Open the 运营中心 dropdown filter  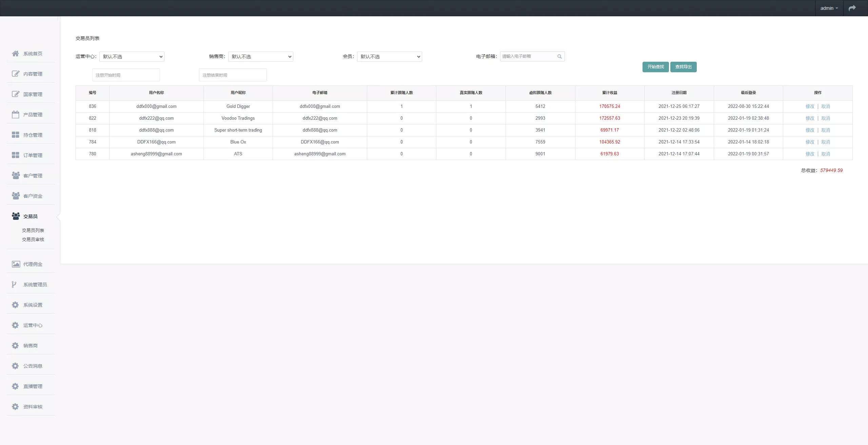click(132, 57)
